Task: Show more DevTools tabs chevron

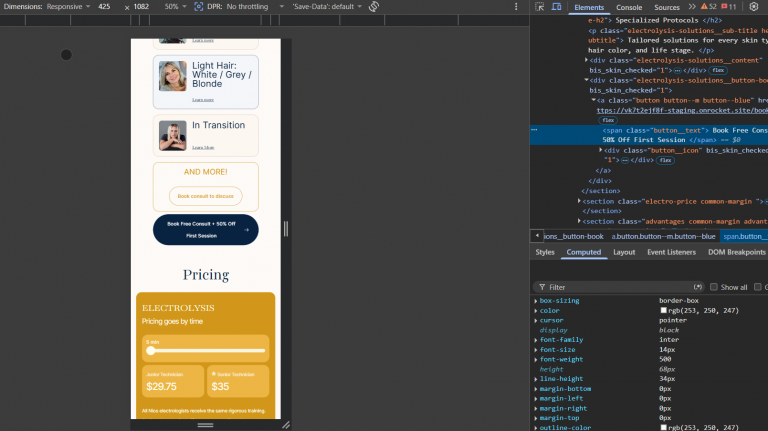Action: (x=692, y=7)
